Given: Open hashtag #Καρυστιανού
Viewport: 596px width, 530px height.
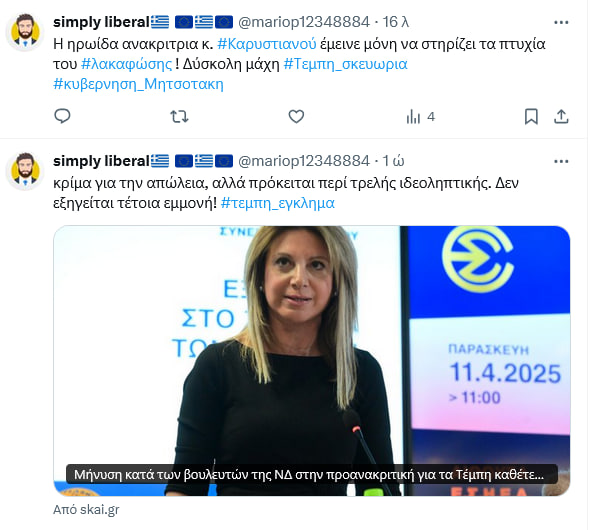Looking at the screenshot, I should click(266, 44).
